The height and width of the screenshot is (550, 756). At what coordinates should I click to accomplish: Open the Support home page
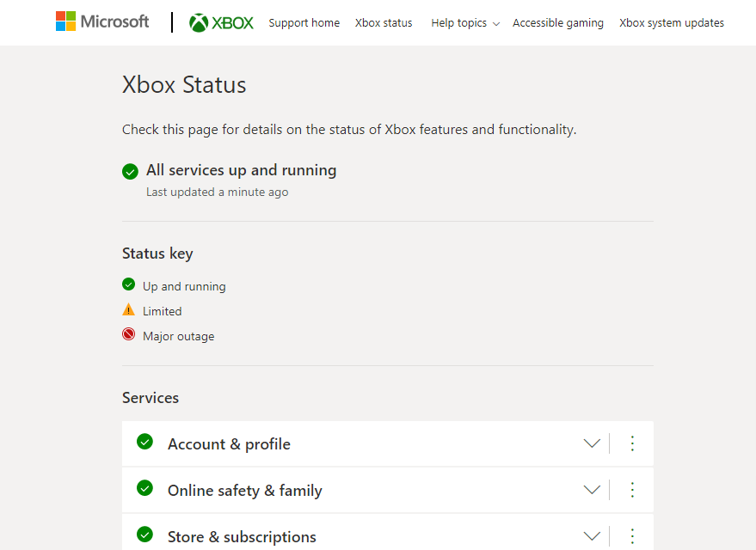coord(304,23)
